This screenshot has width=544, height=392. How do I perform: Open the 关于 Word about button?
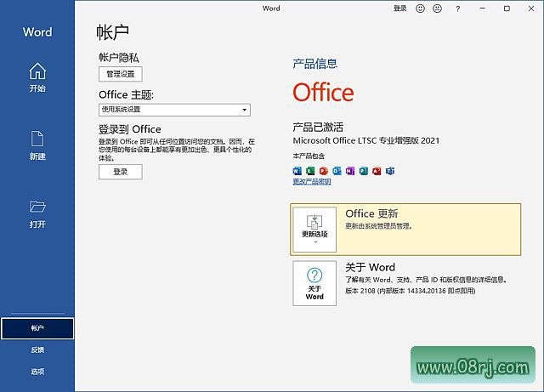(314, 283)
